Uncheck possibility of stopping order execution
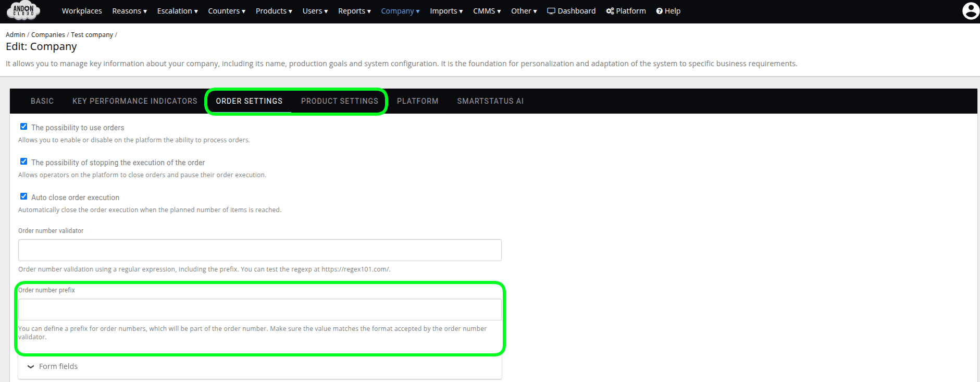980x382 pixels. tap(24, 162)
